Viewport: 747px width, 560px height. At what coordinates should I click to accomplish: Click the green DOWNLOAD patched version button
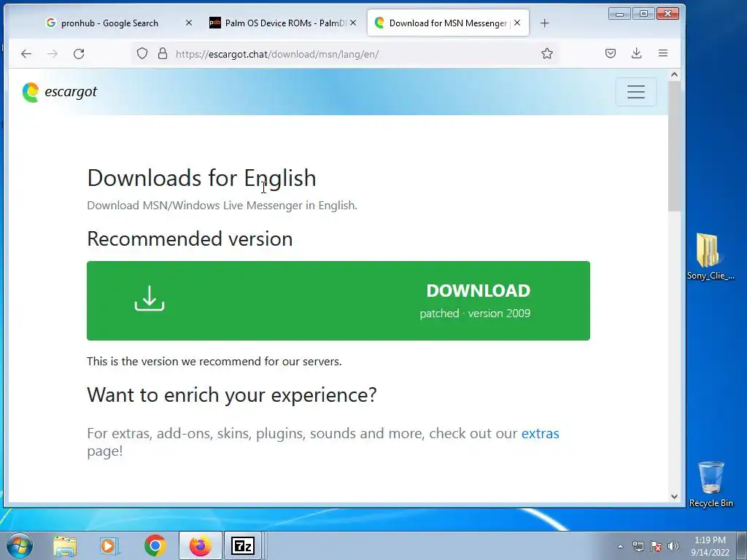pyautogui.click(x=338, y=300)
